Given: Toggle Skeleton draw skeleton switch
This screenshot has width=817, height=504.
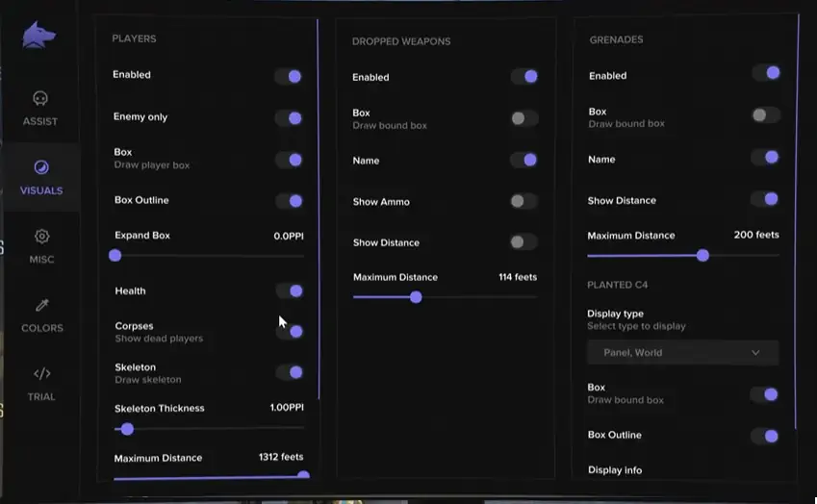Looking at the screenshot, I should [x=291, y=372].
